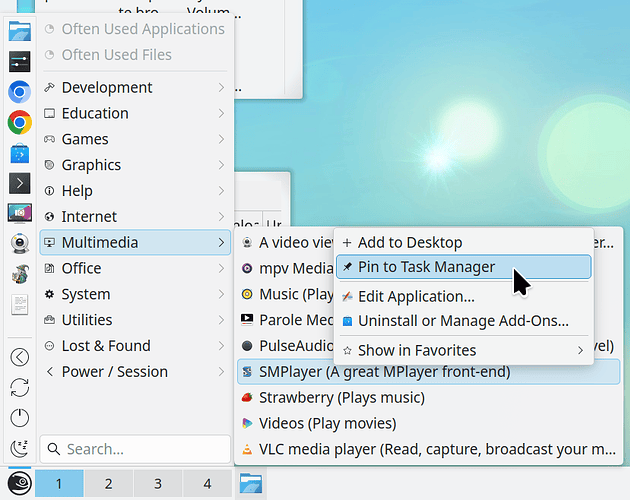The image size is (630, 500).
Task: Choose Add to Desktop from context menu
Action: pos(464,242)
